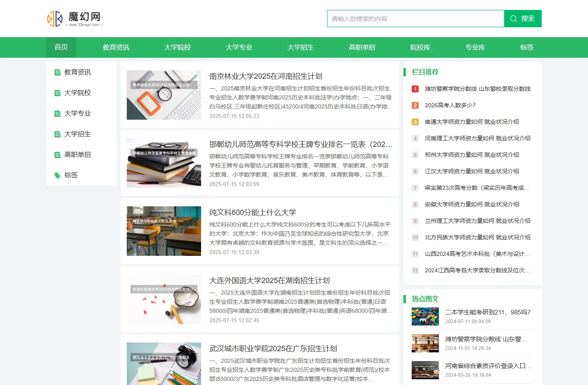The height and width of the screenshot is (385, 588).
Task: Open article 大连外国语大学2025在湖南招生计划
Action: (269, 281)
